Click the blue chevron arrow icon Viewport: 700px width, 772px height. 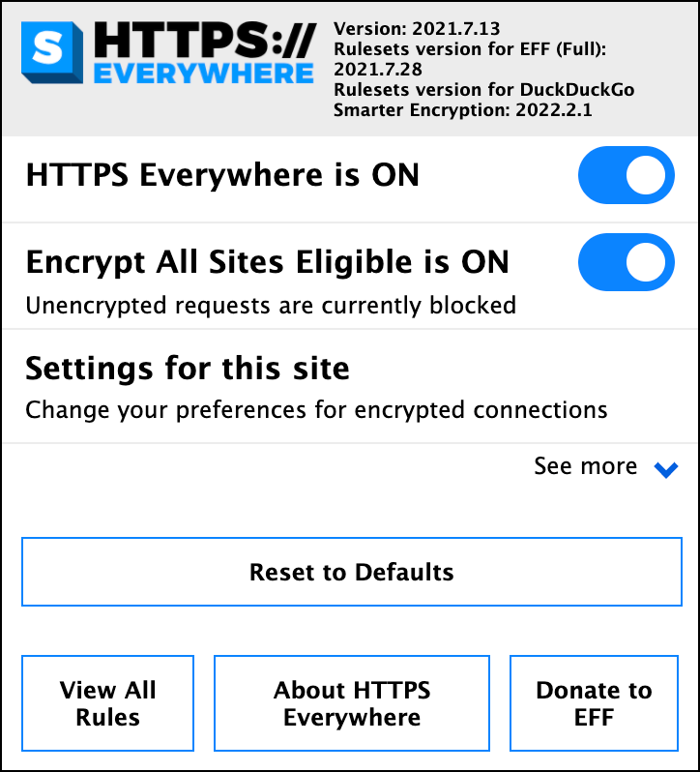[666, 469]
